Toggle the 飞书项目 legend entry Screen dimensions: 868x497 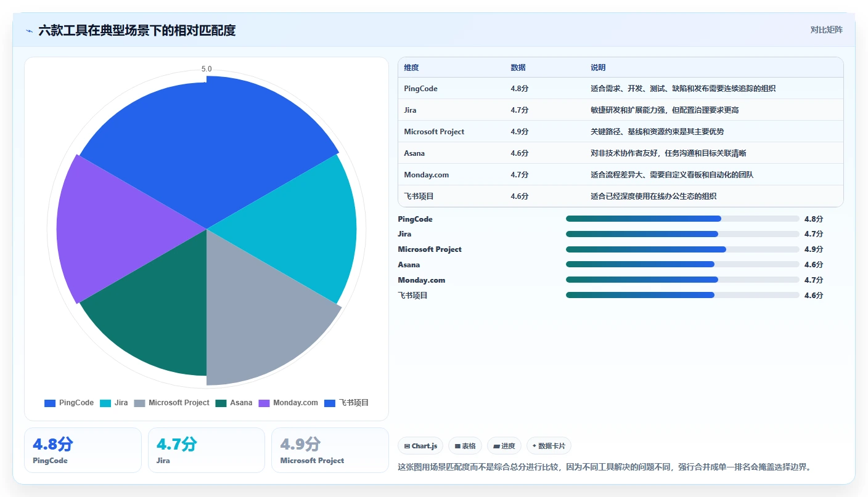(x=346, y=403)
